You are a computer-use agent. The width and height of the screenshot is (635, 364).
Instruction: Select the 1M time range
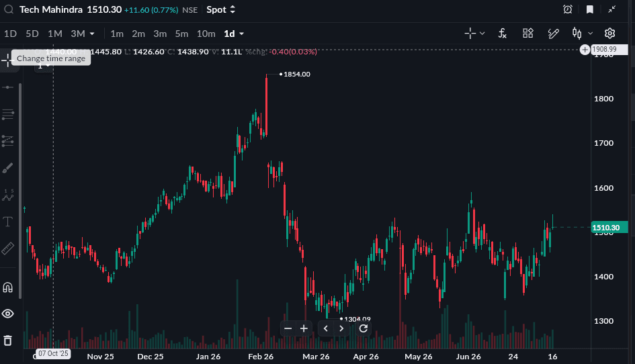click(54, 34)
